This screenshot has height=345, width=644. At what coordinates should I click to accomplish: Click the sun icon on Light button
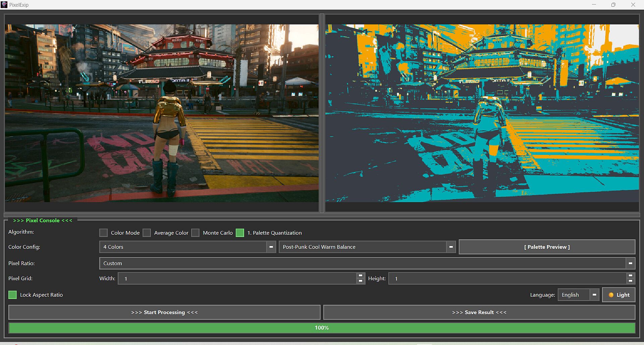click(611, 295)
